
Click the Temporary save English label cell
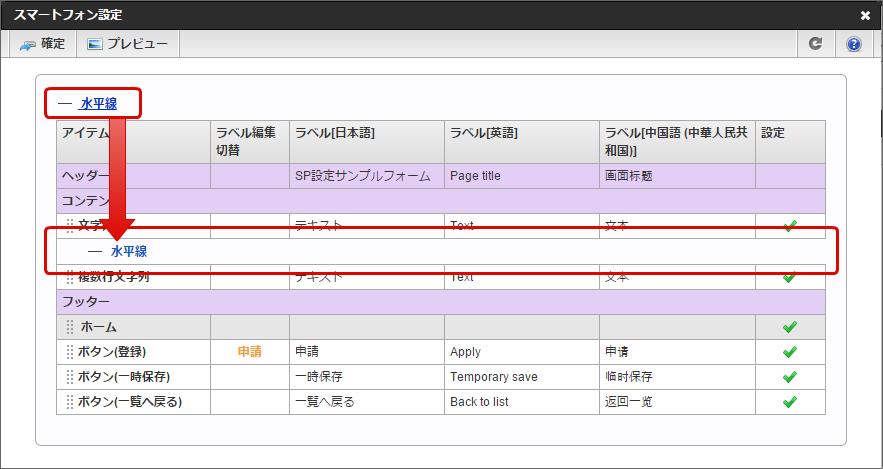493,377
